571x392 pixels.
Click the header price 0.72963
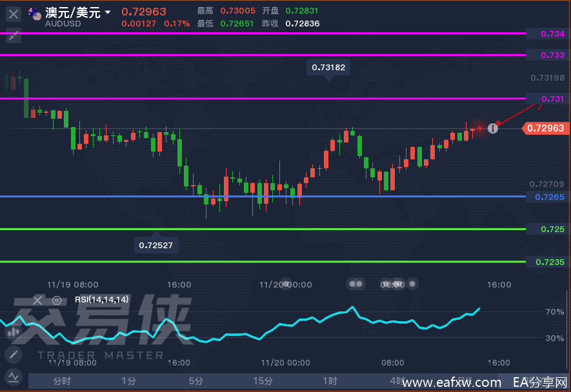tap(144, 12)
